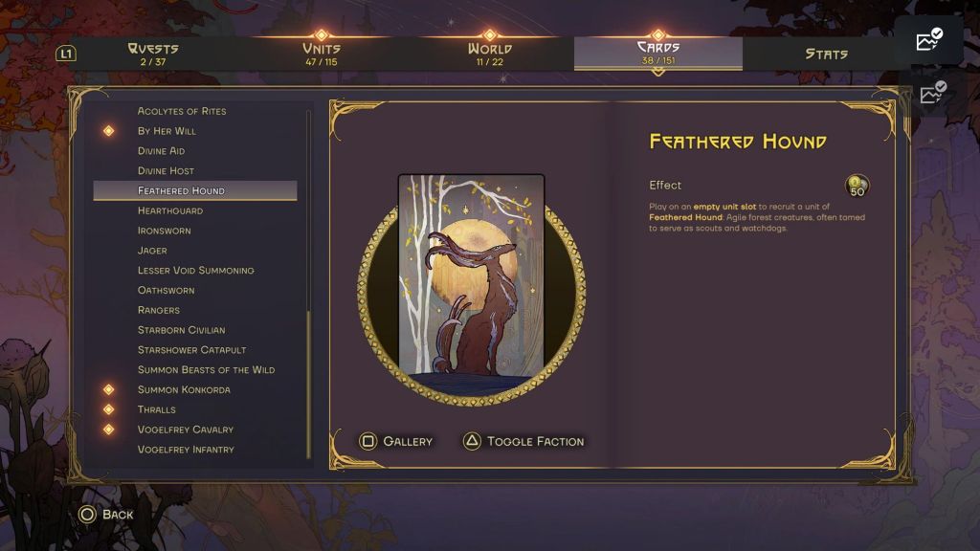Select Lesser Void Summoning card entry
This screenshot has width=980, height=551.
pos(195,270)
